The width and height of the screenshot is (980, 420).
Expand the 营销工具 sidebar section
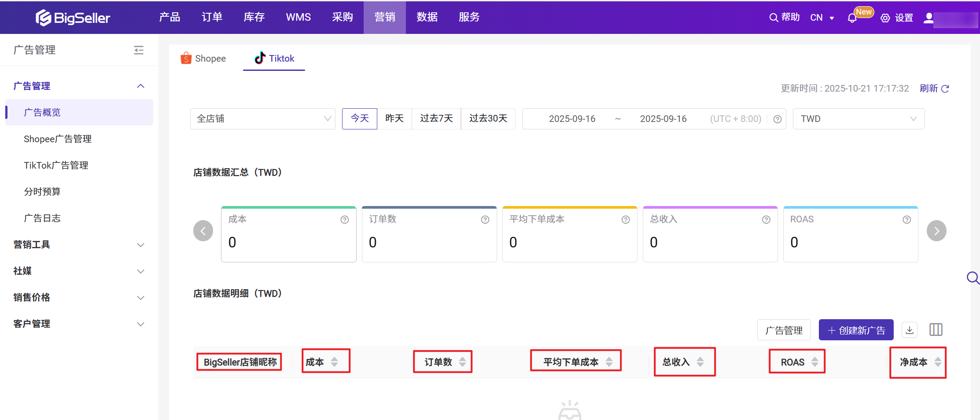(x=79, y=245)
